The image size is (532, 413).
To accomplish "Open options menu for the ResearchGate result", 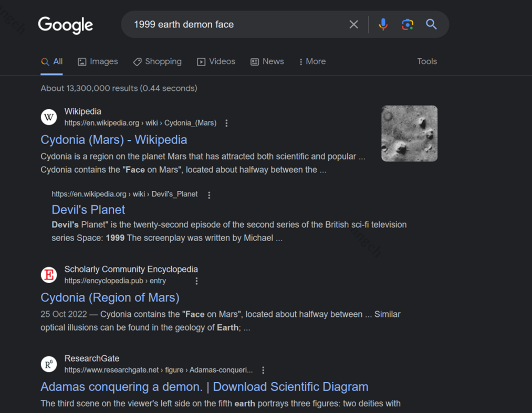I will point(263,370).
